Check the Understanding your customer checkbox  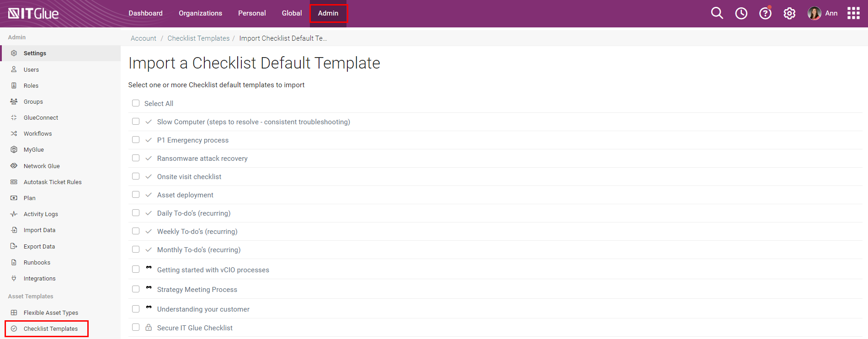pyautogui.click(x=136, y=309)
